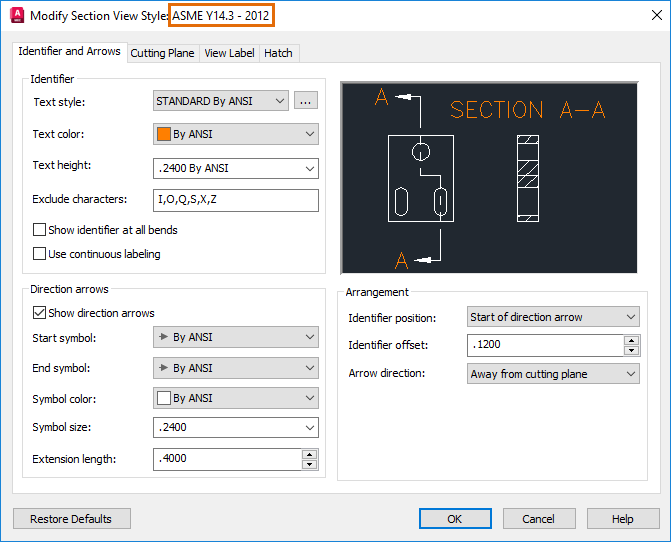Uncheck Show direction arrows

(39, 313)
